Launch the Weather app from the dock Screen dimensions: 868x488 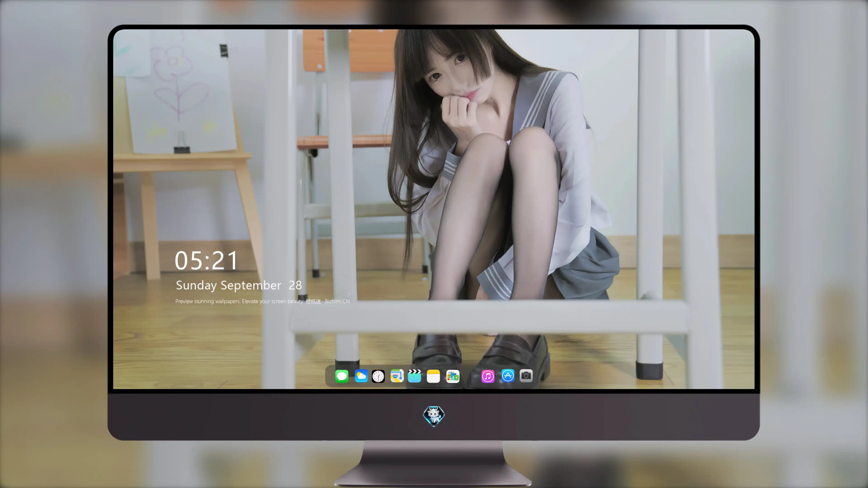tap(361, 376)
